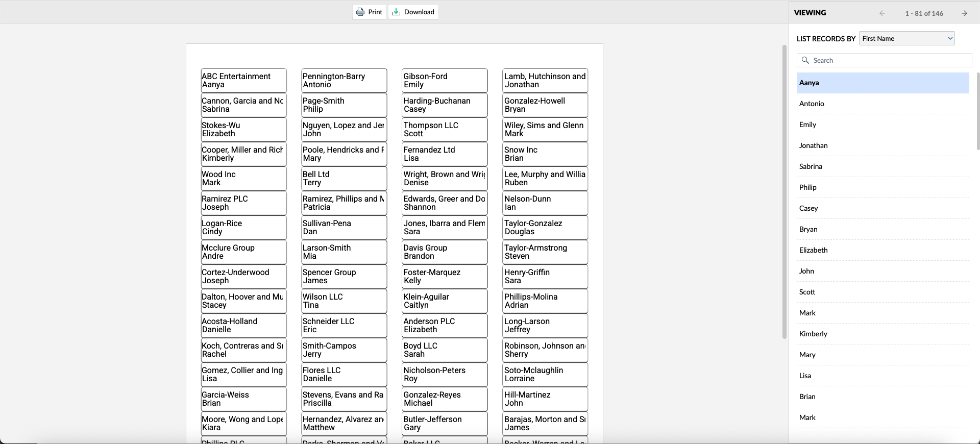Go to previous records page arrow
The height and width of the screenshot is (444, 980).
(881, 13)
